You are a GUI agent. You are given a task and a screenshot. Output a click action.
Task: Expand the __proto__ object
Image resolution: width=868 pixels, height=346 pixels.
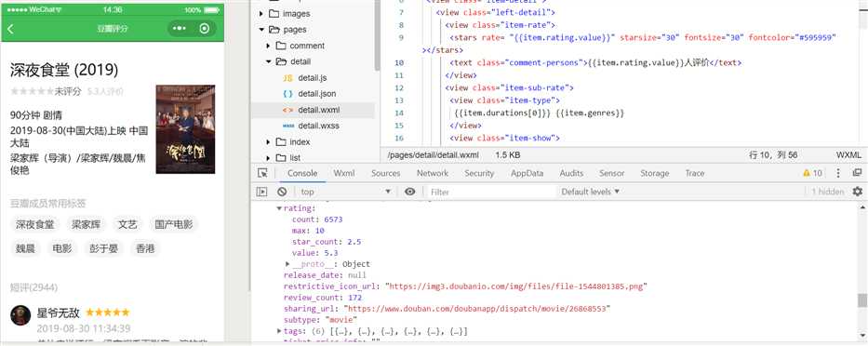point(287,264)
